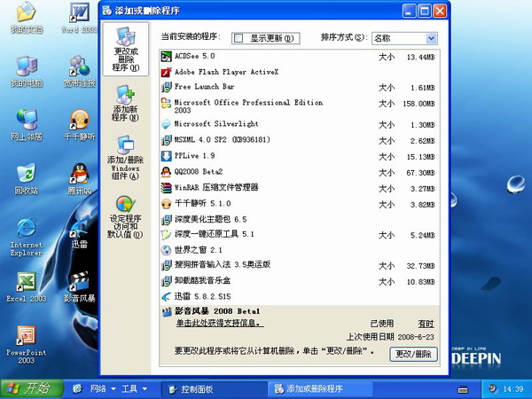Screen dimensions: 532x399
Task: Select the 网上邻居 desktop icon
Action: click(x=27, y=125)
